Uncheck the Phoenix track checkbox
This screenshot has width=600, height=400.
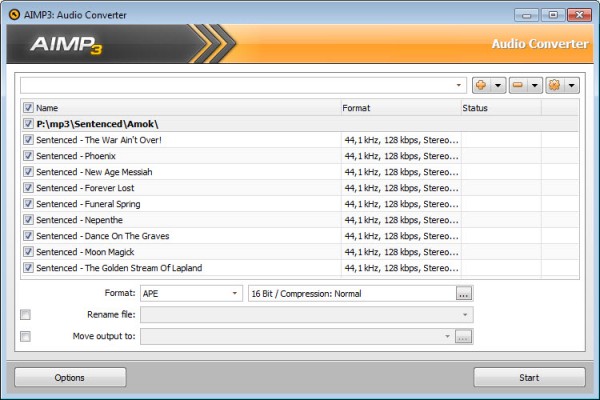click(x=28, y=156)
